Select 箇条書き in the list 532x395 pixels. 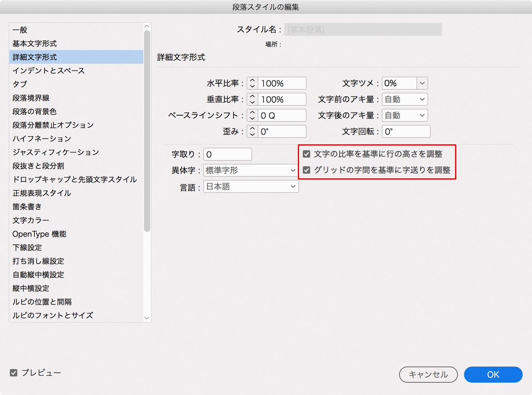[76, 207]
